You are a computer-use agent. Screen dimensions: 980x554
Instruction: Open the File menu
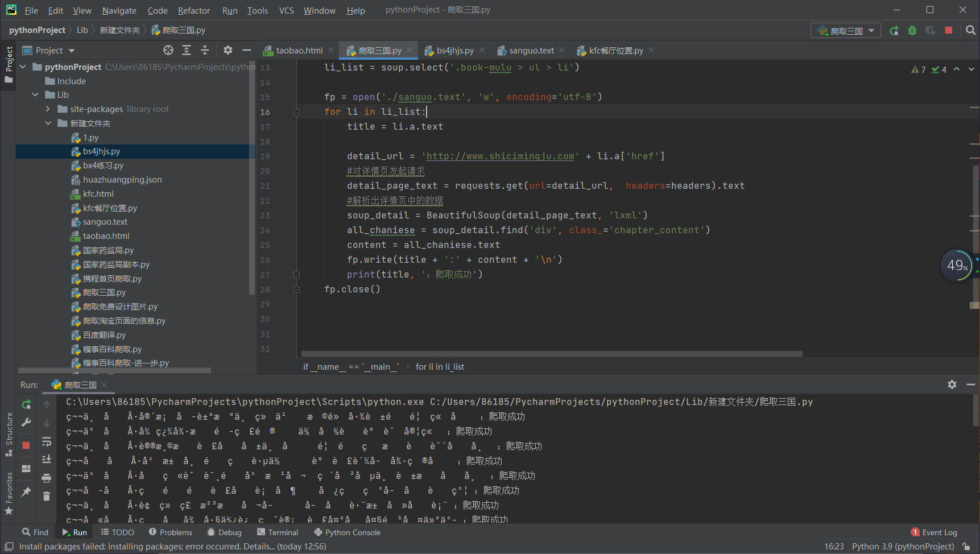click(31, 10)
